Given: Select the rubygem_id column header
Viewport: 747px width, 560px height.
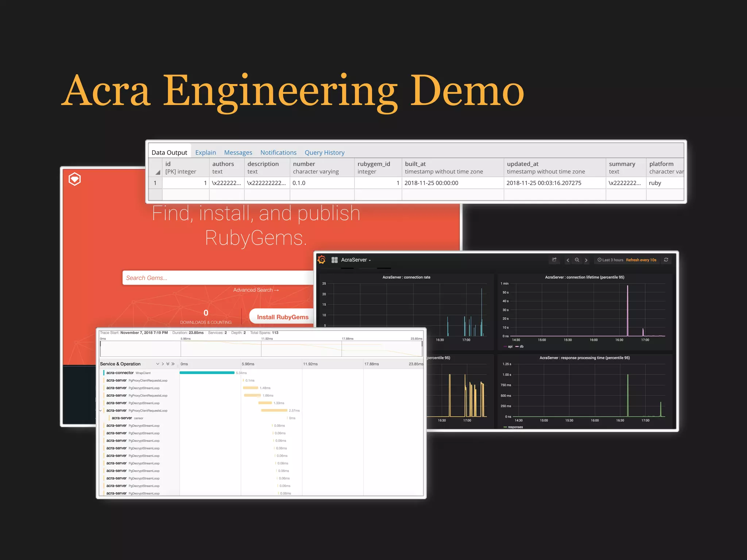Looking at the screenshot, I should click(x=378, y=168).
